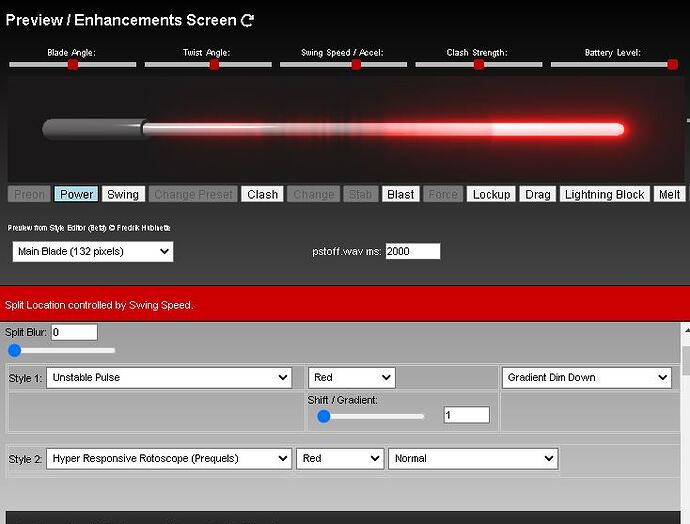Screen dimensions: 690x524
Task: Toggle the Lightning Block effect
Action: point(605,194)
